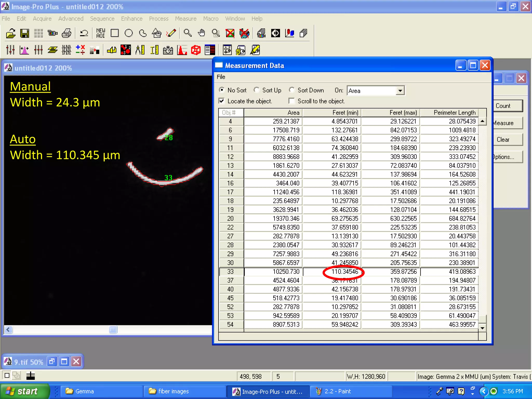Open the File menu in Measurement Data window

tap(221, 77)
